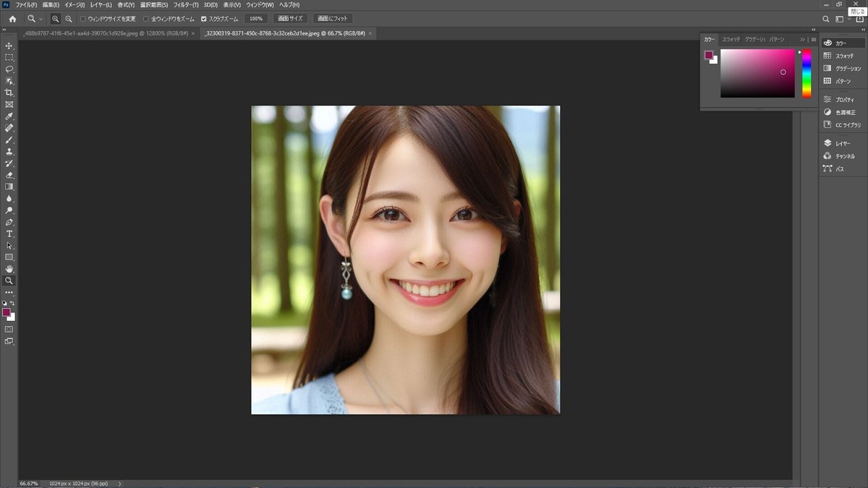868x488 pixels.
Task: Select the Lasso tool
Action: (9, 69)
